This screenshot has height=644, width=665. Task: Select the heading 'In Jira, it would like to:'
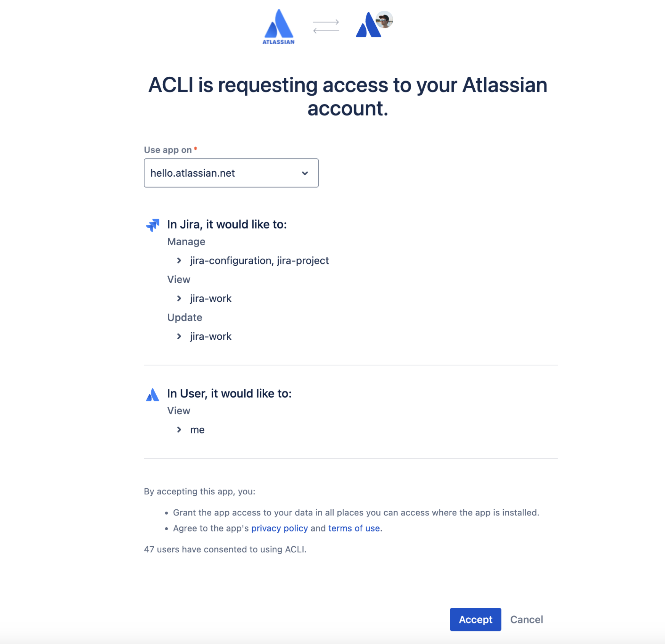point(227,224)
